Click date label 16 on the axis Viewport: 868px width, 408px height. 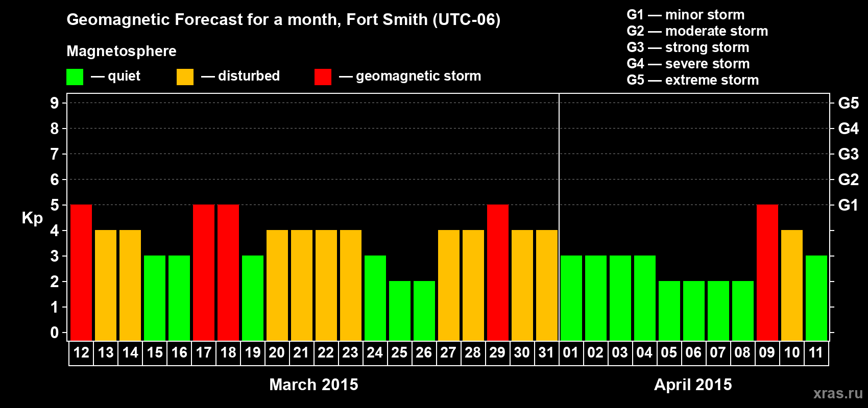tap(179, 353)
